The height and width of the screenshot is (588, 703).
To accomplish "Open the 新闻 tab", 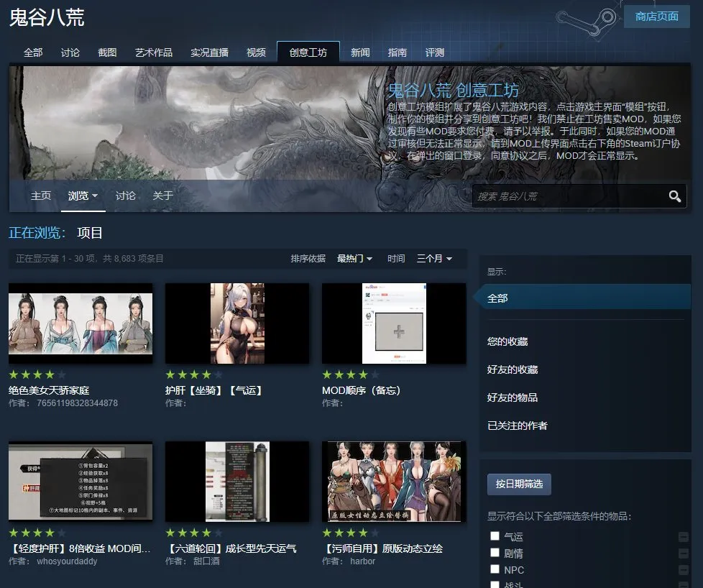I will pyautogui.click(x=360, y=52).
